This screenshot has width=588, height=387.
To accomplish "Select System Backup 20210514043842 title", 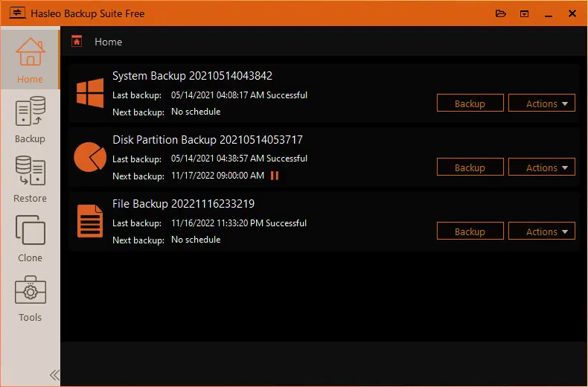I will coord(192,76).
